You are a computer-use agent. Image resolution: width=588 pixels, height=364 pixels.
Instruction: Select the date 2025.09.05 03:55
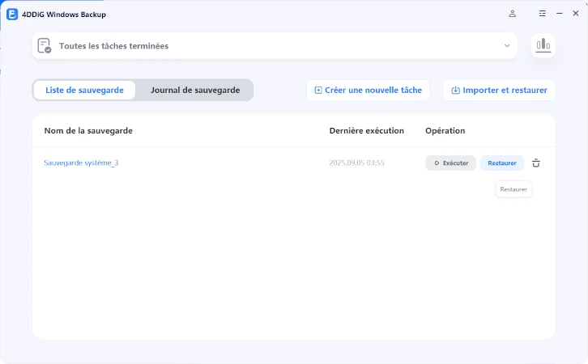[x=356, y=163]
